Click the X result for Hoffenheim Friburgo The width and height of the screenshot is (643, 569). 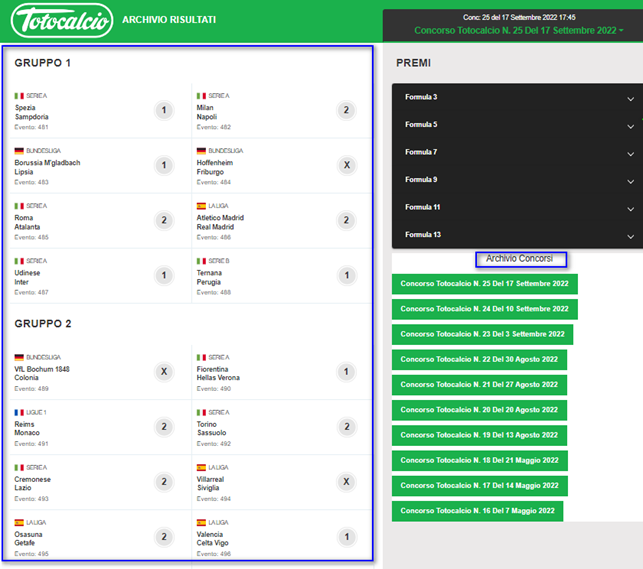coord(346,166)
